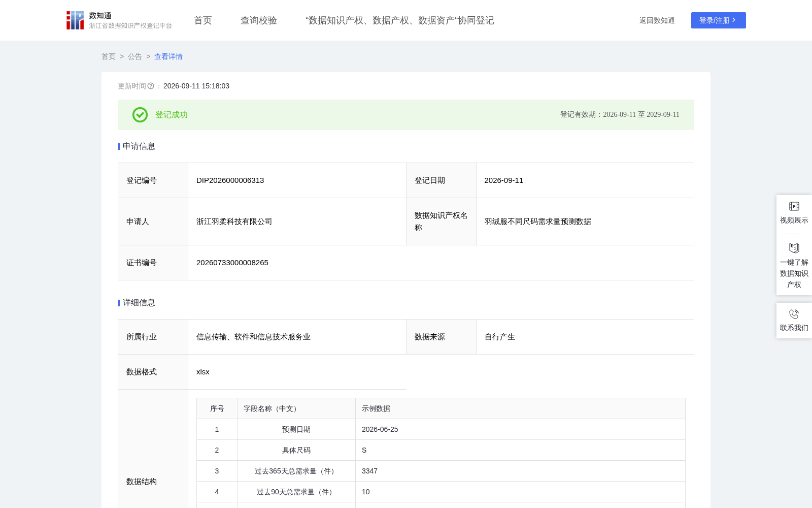Click 公告 in the breadcrumb
Image resolution: width=812 pixels, height=508 pixels.
point(135,56)
